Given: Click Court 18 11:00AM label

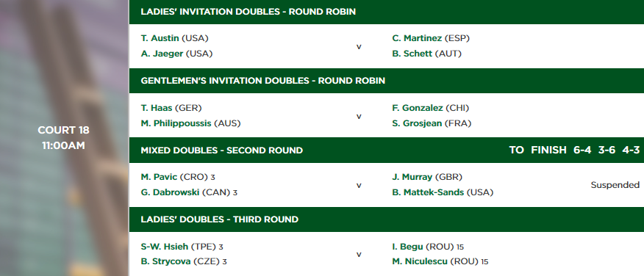Looking at the screenshot, I should click(x=64, y=137).
